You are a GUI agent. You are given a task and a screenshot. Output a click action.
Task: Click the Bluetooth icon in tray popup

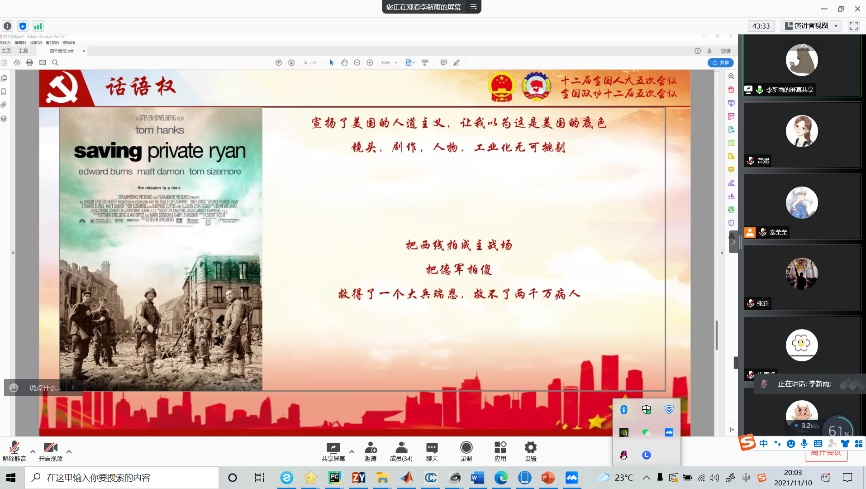624,409
